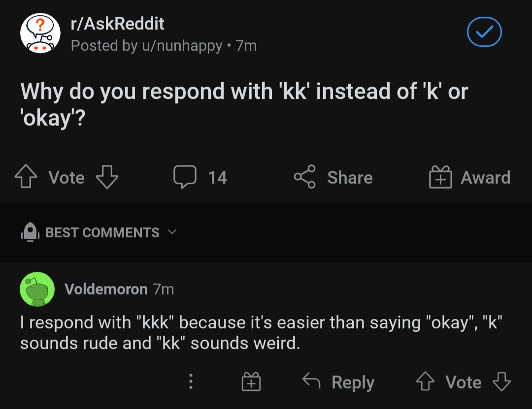Screen dimensions: 532x409
Task: Click the Vote label on the post
Action: [66, 178]
